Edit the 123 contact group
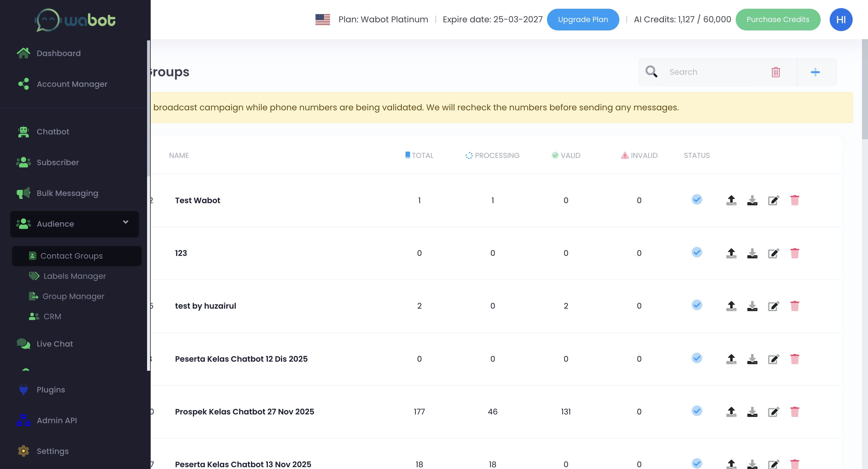Viewport: 868px width, 469px height. [x=774, y=253]
